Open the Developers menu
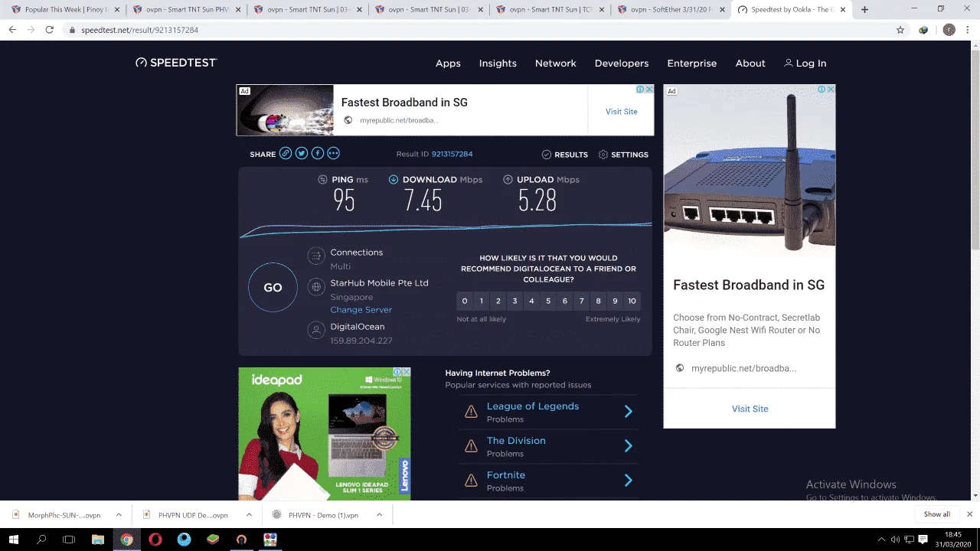This screenshot has width=980, height=551. click(622, 64)
